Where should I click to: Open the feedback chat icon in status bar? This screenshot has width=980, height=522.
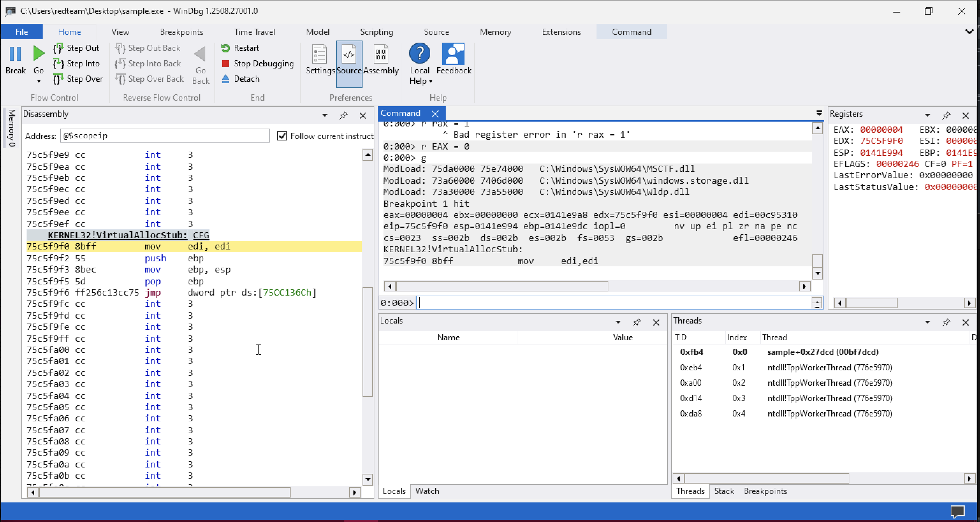click(x=958, y=511)
